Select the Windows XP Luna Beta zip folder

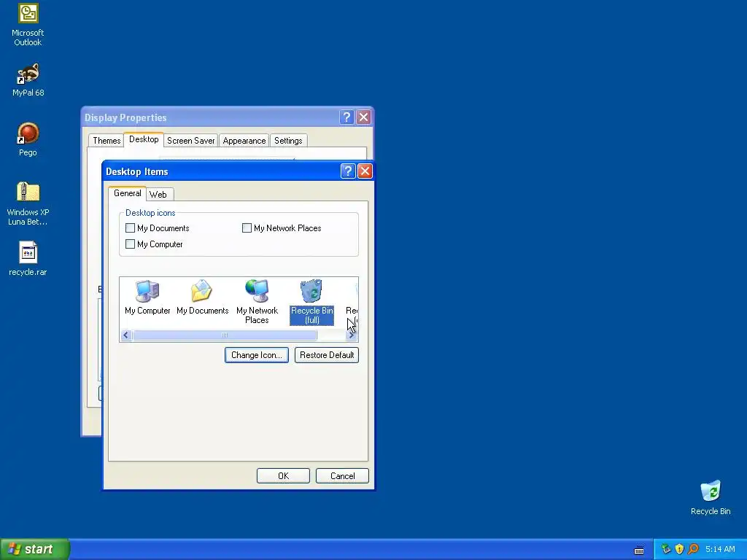coord(28,204)
